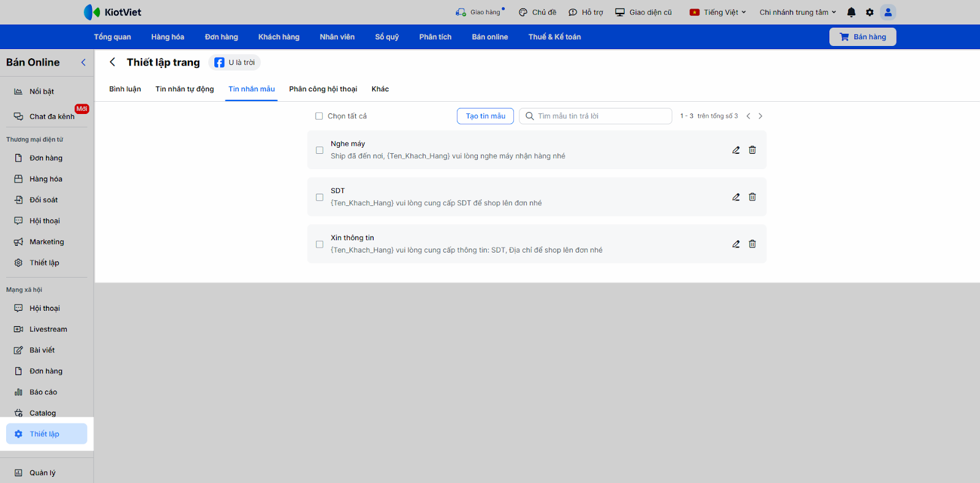Click the Facebook page chip U là trời

235,63
